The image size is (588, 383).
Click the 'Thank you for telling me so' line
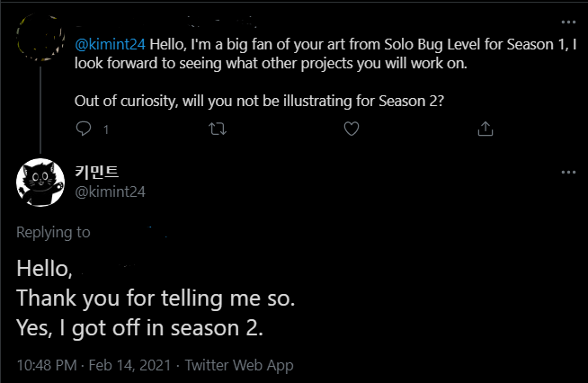coord(156,298)
